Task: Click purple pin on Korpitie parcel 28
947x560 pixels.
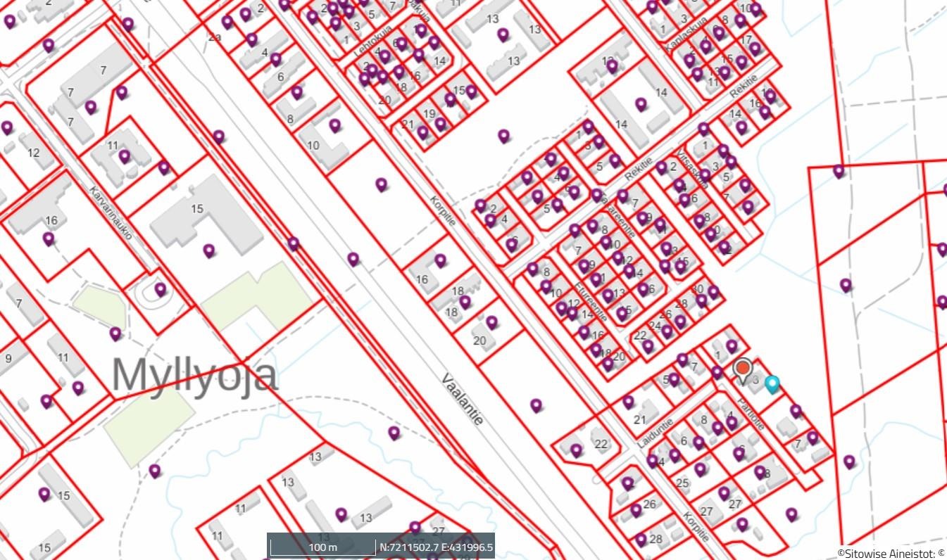Action: tap(641, 539)
